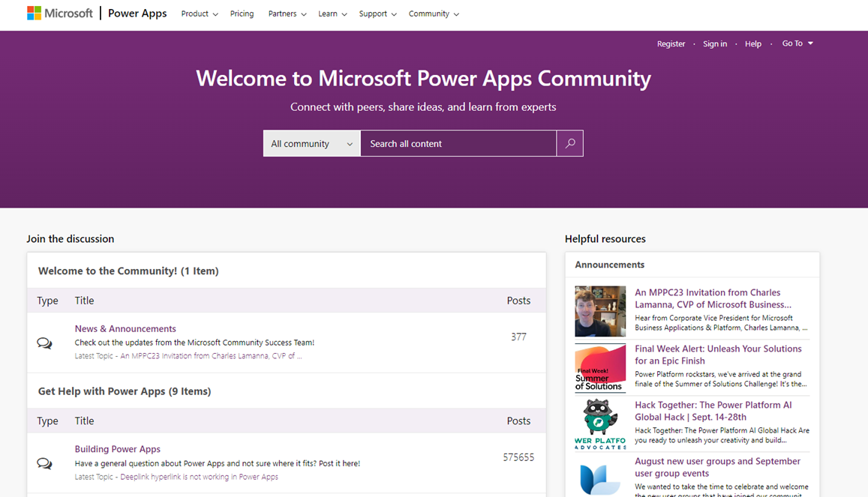The width and height of the screenshot is (868, 497).
Task: Click the magnifying glass search icon
Action: [x=569, y=143]
